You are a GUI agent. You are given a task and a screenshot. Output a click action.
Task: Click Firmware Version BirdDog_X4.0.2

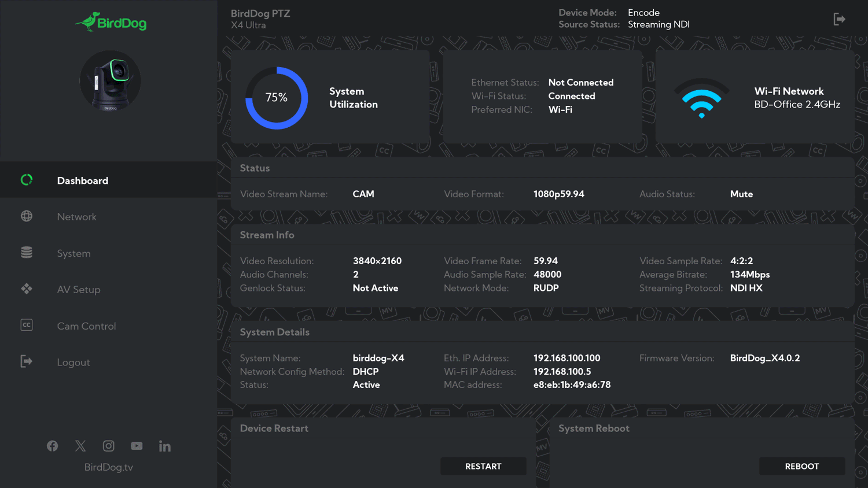[765, 358]
